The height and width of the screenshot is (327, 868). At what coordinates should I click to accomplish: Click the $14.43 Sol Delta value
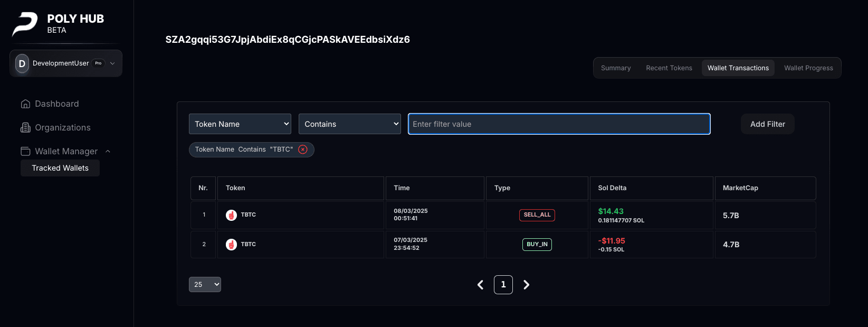click(611, 211)
